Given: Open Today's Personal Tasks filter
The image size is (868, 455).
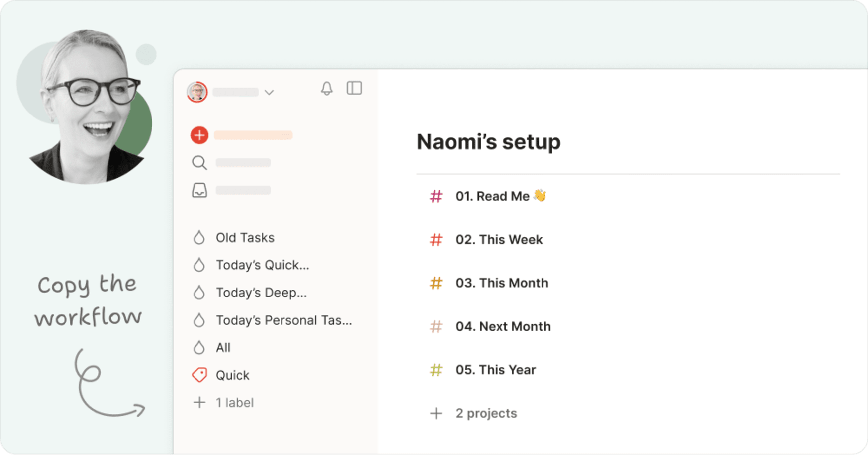Looking at the screenshot, I should point(284,320).
